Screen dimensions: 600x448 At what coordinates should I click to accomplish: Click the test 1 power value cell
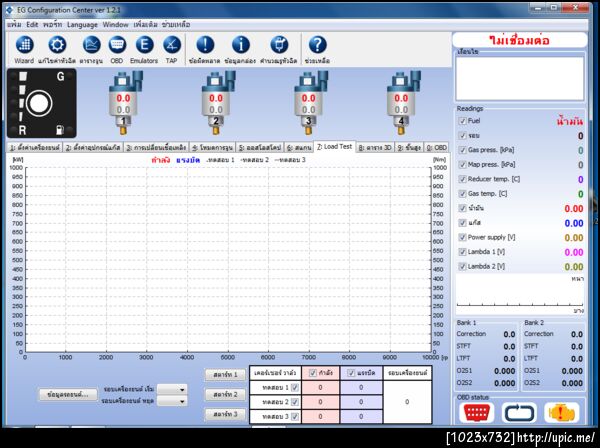tap(320, 388)
